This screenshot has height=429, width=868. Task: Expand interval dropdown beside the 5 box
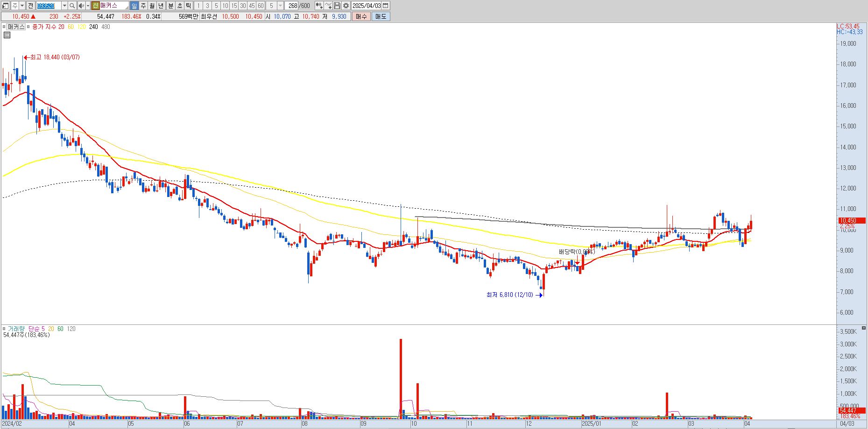point(280,6)
